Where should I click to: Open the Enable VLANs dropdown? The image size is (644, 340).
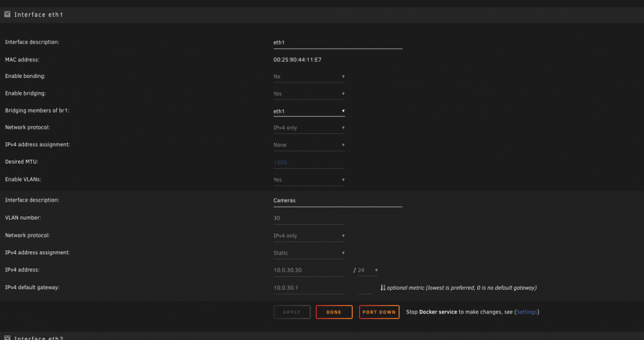(x=309, y=180)
